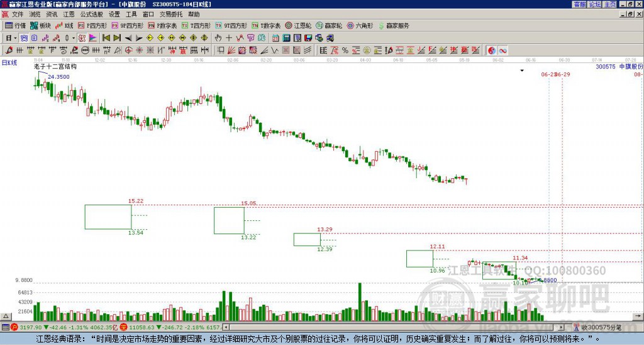Viewport: 644px width, 345px height.
Task: Click the 行情 toolbar button
Action: [16, 25]
